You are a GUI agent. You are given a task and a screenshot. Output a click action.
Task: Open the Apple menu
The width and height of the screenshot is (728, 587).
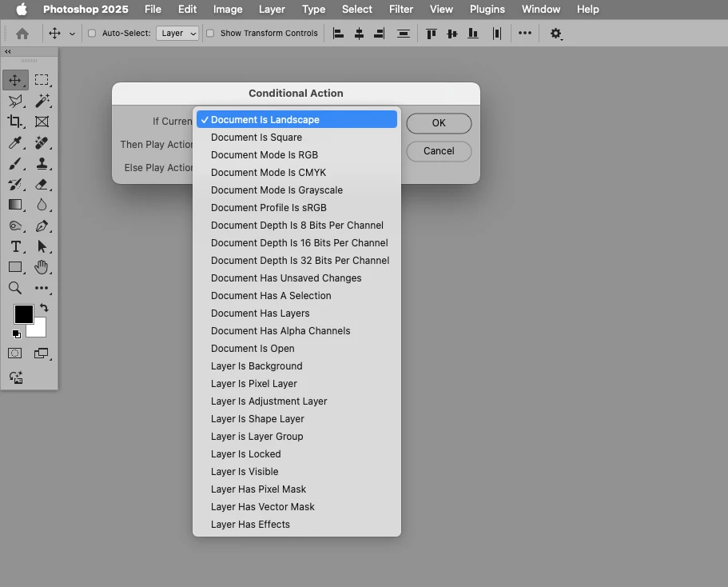click(22, 10)
